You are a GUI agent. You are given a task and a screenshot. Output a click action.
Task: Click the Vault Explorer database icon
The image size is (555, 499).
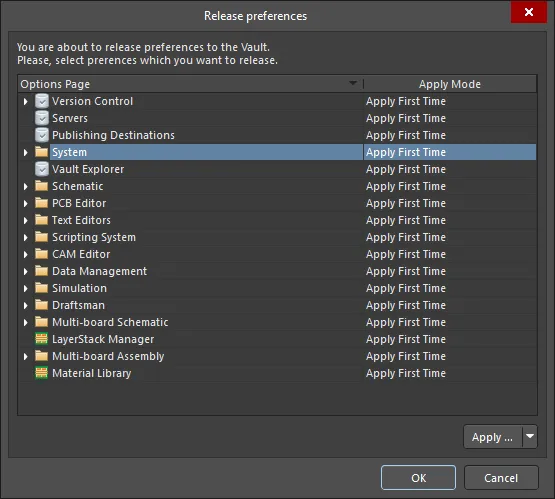[x=42, y=169]
